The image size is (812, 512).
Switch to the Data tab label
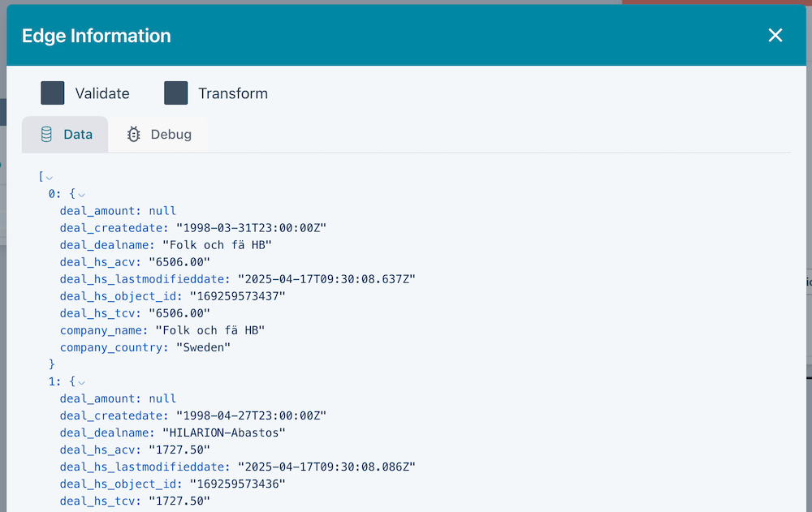[x=78, y=135]
